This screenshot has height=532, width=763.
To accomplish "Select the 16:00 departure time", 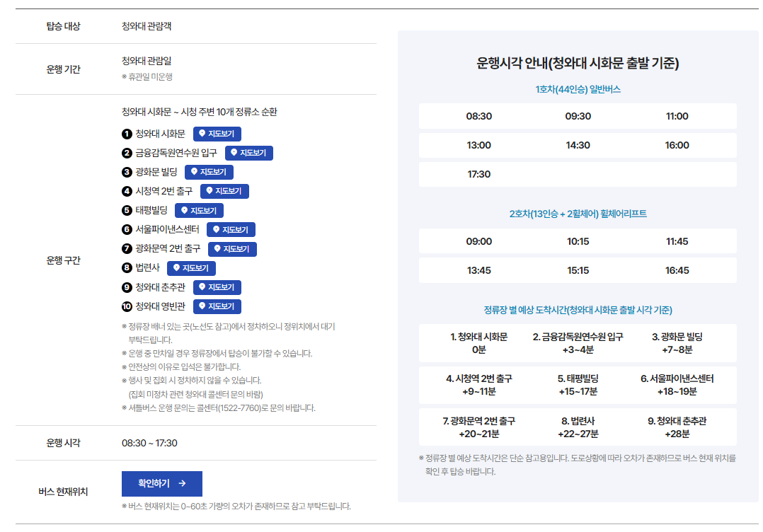I will (677, 146).
